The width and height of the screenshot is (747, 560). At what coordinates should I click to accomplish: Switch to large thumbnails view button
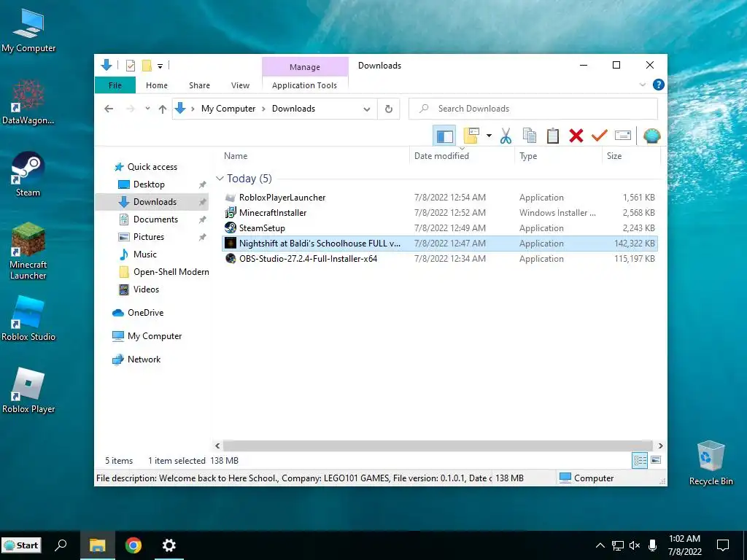(656, 460)
